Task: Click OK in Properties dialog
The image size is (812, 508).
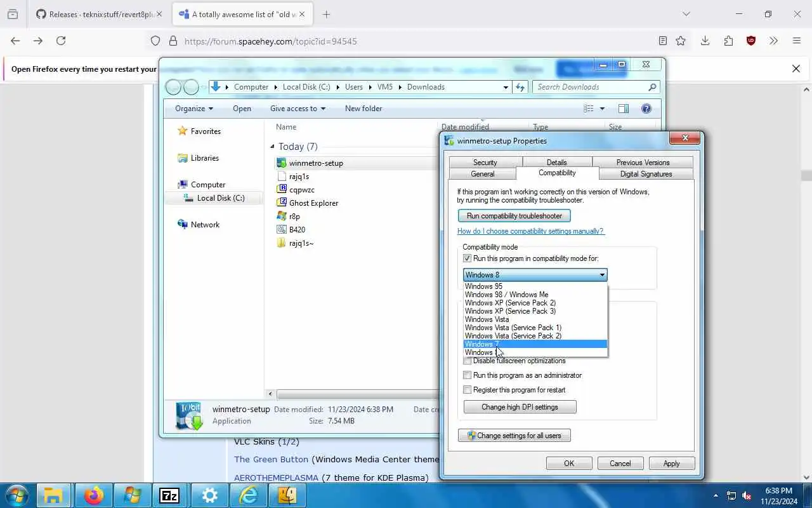Action: (569, 464)
